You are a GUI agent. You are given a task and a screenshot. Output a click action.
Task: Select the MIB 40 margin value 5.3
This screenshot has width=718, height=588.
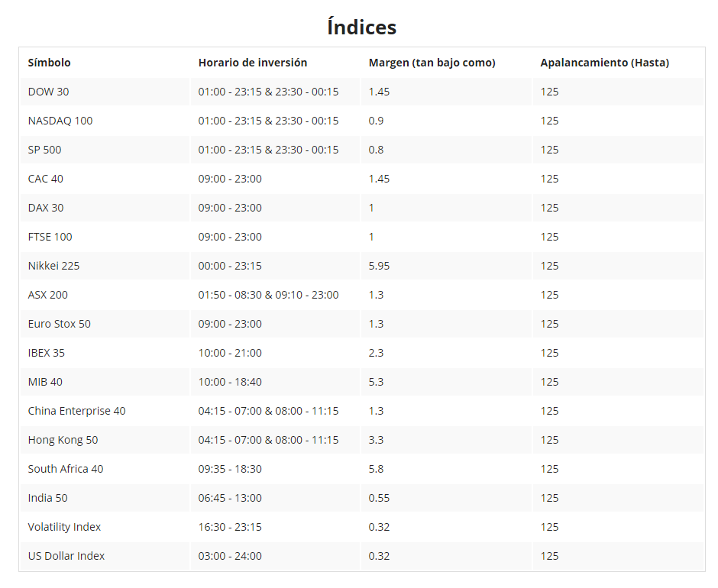376,382
